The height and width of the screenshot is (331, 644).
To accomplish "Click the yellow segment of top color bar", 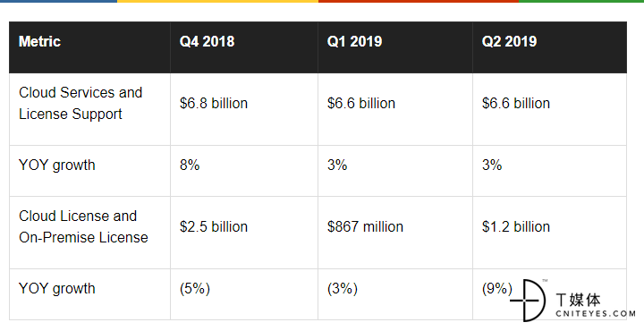I will [217, 1].
